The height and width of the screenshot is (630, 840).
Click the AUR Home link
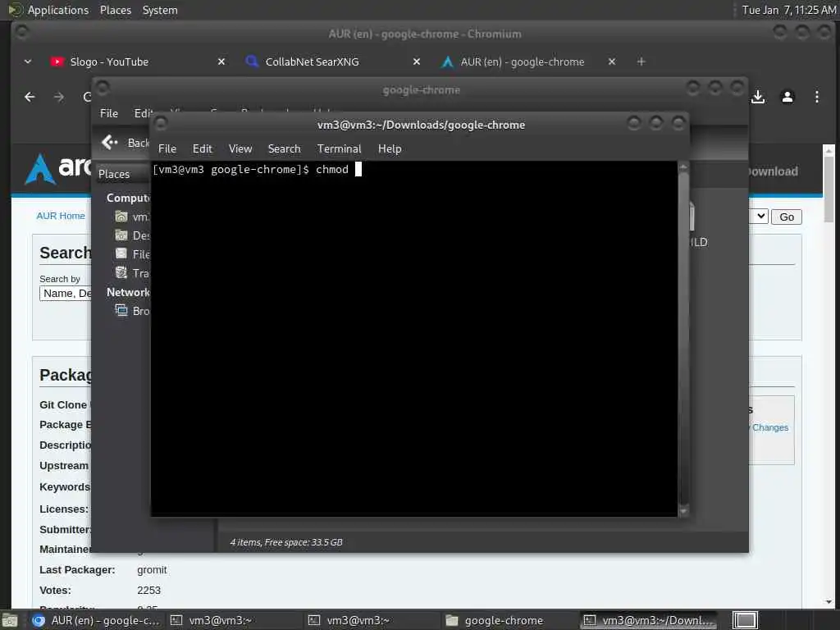coord(61,216)
